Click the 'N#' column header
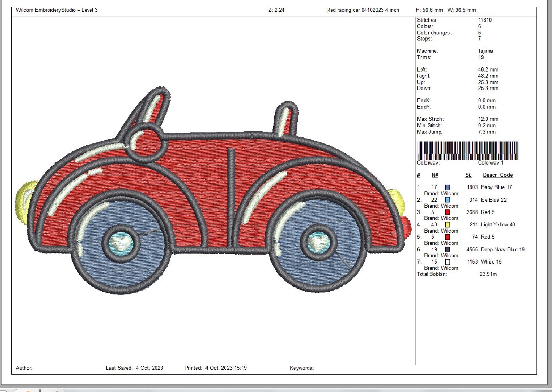The height and width of the screenshot is (392, 552). pos(435,175)
